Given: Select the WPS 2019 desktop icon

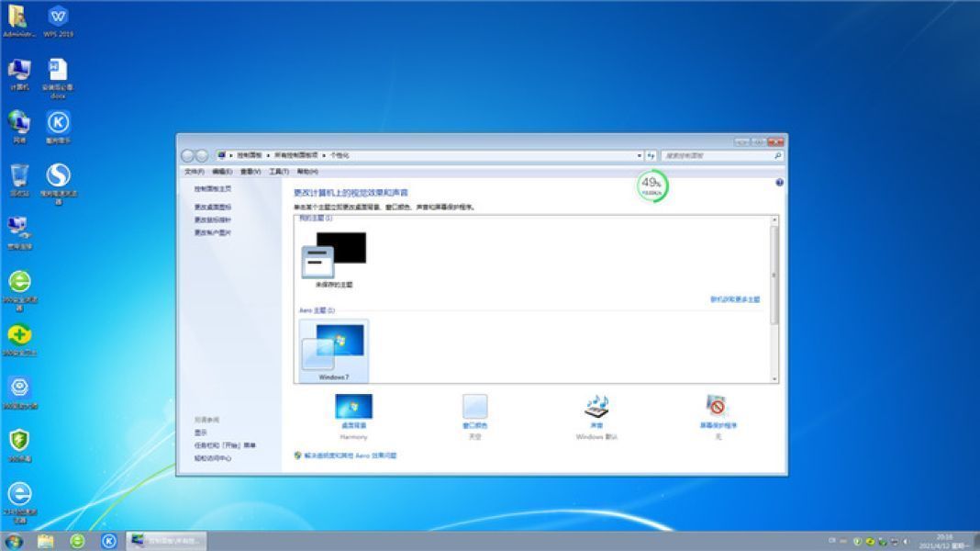Looking at the screenshot, I should (58, 18).
